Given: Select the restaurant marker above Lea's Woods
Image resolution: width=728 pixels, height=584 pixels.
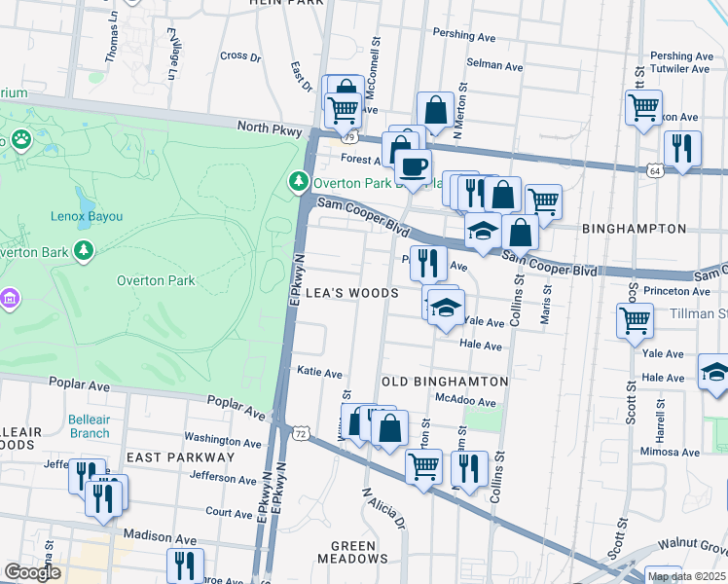Looking at the screenshot, I should tap(428, 265).
